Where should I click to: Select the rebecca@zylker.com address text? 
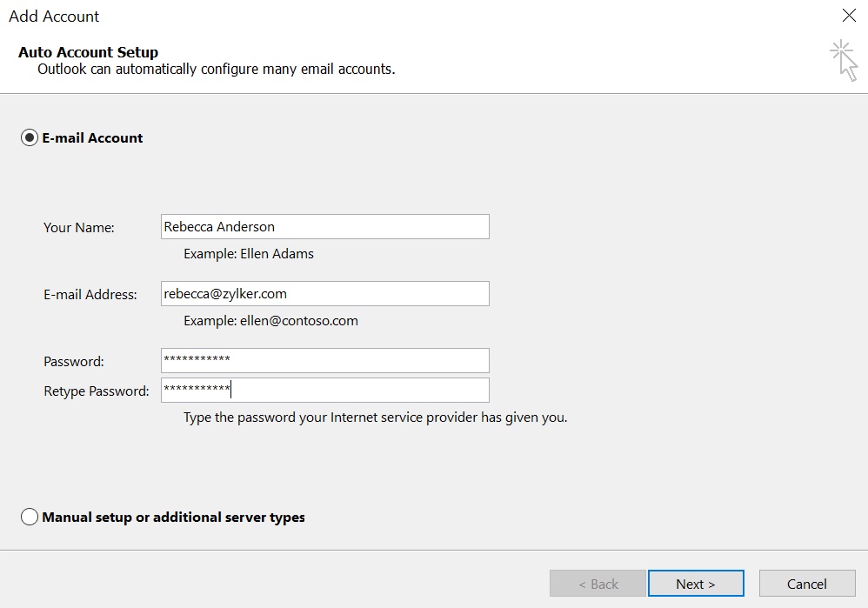[x=223, y=293]
